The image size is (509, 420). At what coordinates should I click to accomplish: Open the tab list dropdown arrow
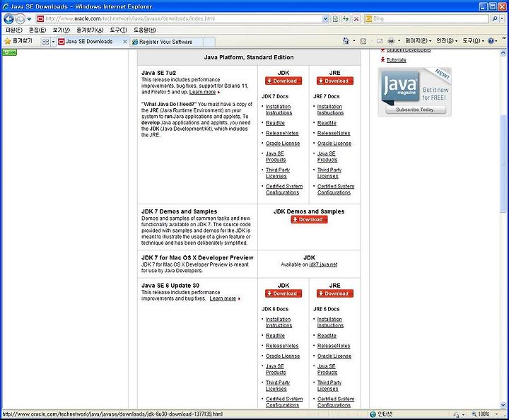[53, 42]
